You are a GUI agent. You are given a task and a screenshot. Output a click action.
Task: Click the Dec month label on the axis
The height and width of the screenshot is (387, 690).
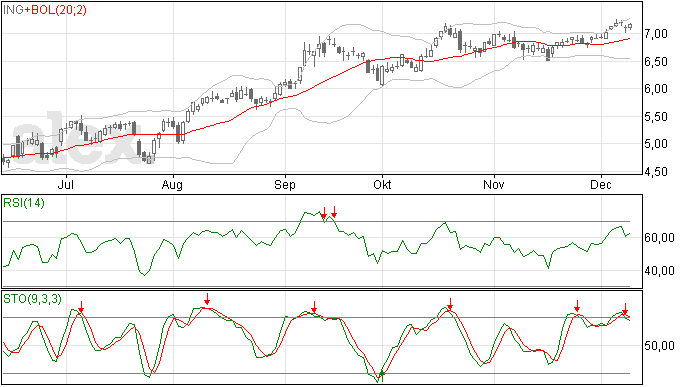point(601,184)
